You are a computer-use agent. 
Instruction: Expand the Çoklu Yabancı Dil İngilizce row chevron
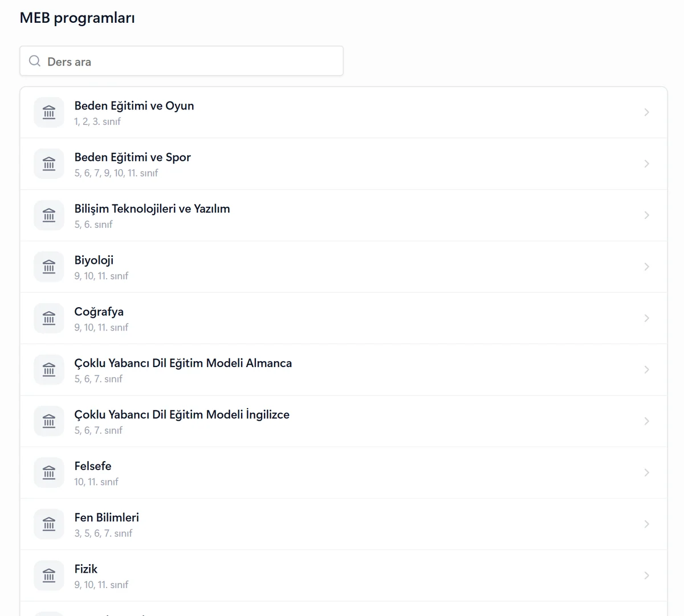point(646,421)
